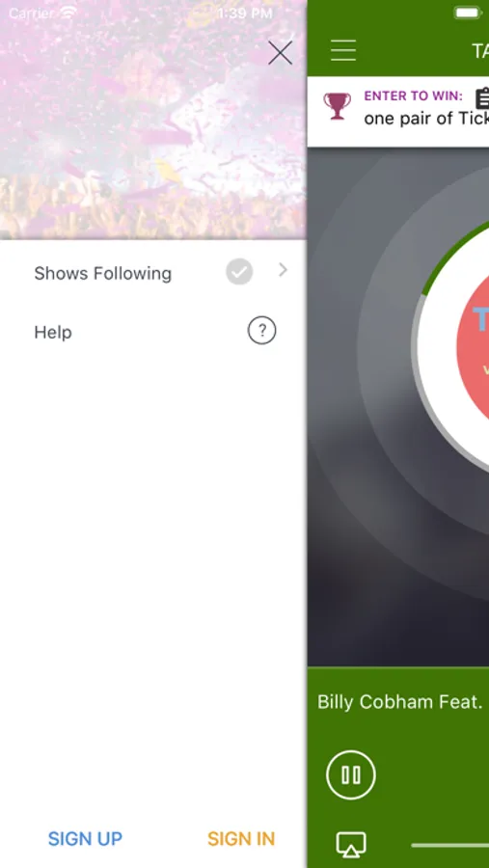The width and height of the screenshot is (489, 868).
Task: Close the side menu with X icon
Action: (280, 53)
